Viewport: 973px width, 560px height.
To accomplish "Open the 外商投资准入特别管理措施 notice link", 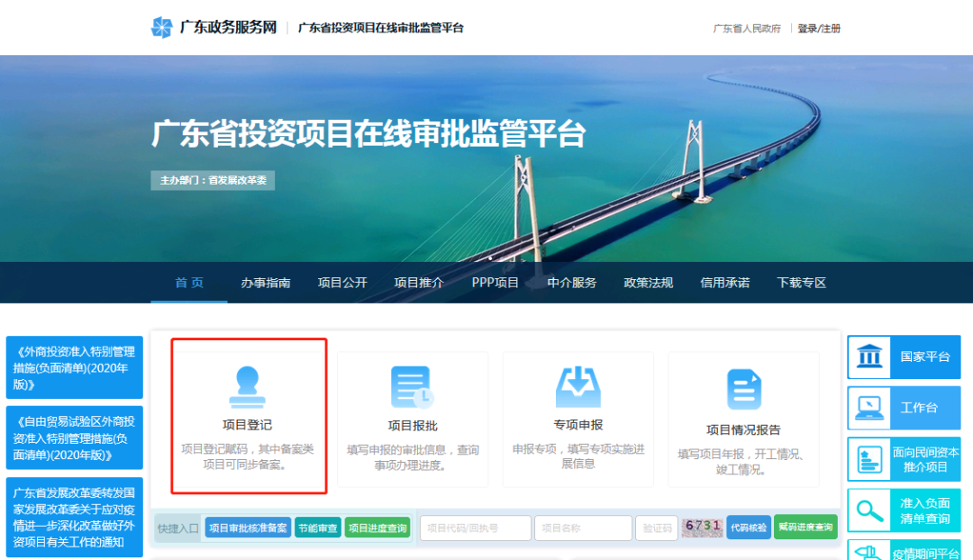I will [74, 368].
